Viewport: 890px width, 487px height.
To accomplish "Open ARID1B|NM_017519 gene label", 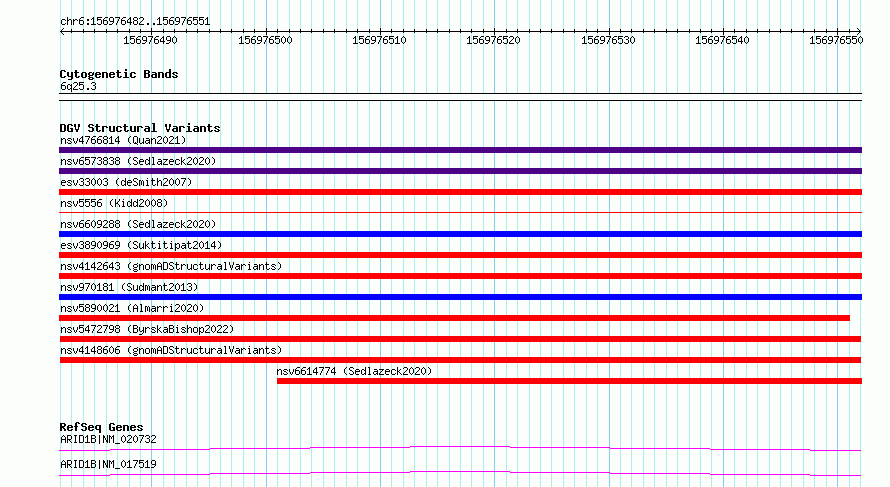I will (108, 464).
